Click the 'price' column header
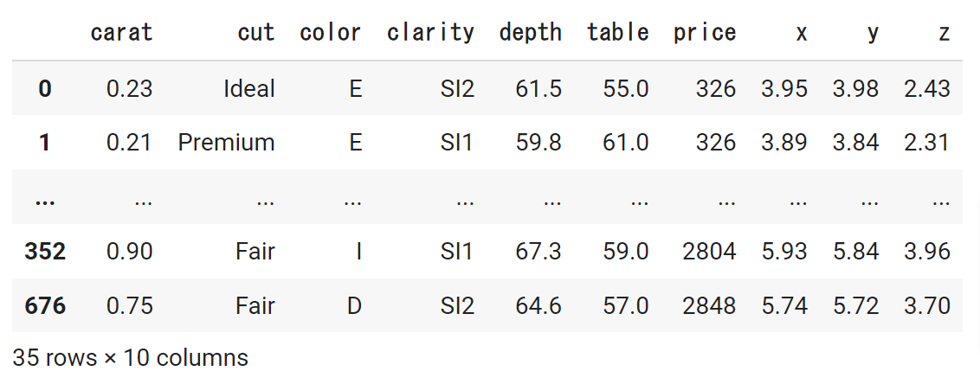This screenshot has height=384, width=980. [705, 33]
